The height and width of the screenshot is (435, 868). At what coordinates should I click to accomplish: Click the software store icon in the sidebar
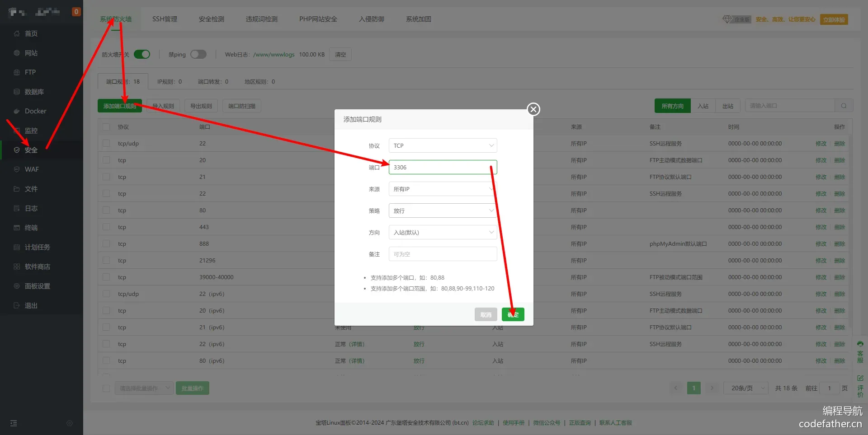click(17, 267)
